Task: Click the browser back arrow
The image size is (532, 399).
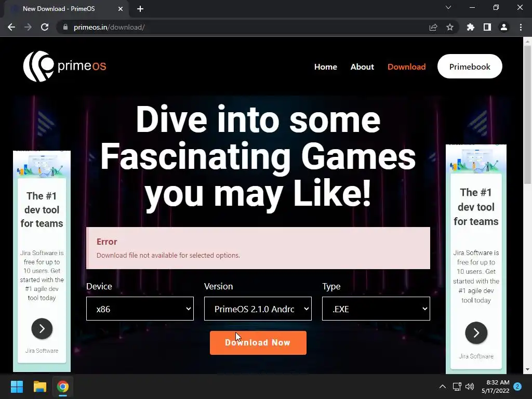Action: [11, 27]
